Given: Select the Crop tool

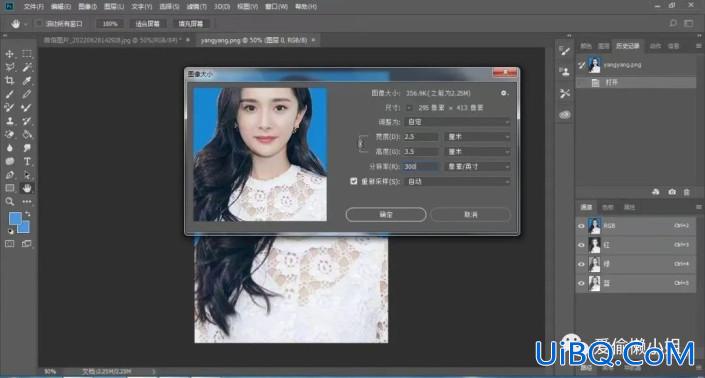Looking at the screenshot, I should [x=9, y=81].
